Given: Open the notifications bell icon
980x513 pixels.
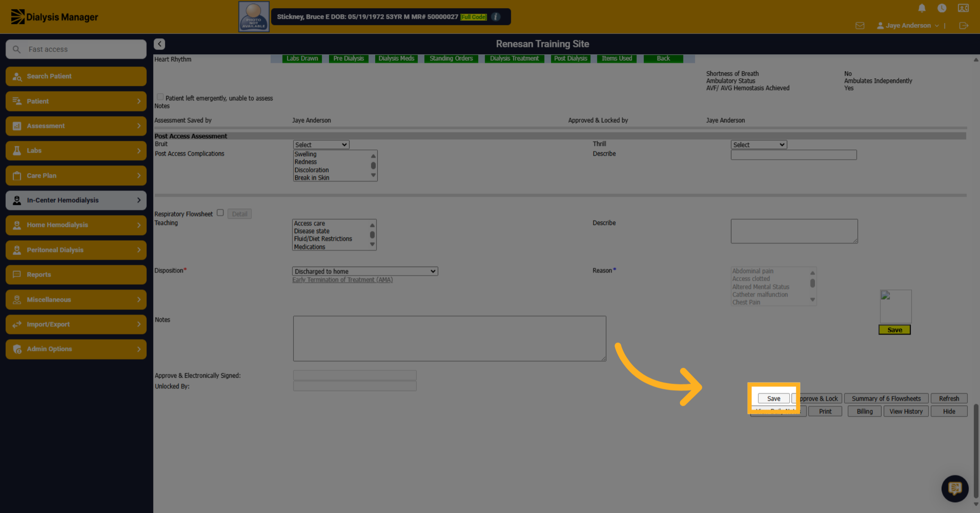Looking at the screenshot, I should coord(922,8).
